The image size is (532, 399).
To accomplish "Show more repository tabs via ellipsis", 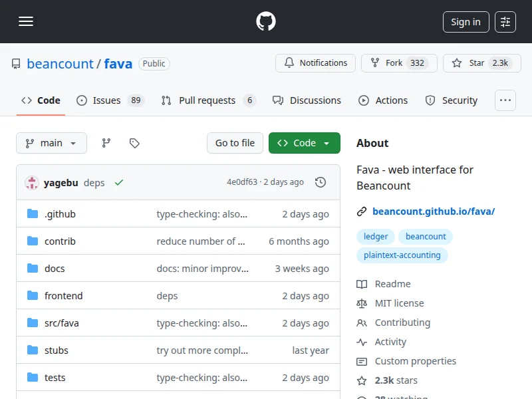I will (x=505, y=100).
